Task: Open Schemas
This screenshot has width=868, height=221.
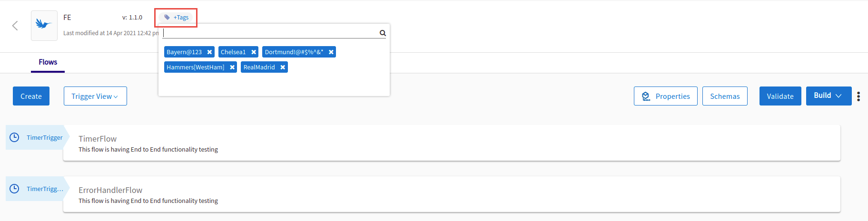Action: click(x=725, y=96)
